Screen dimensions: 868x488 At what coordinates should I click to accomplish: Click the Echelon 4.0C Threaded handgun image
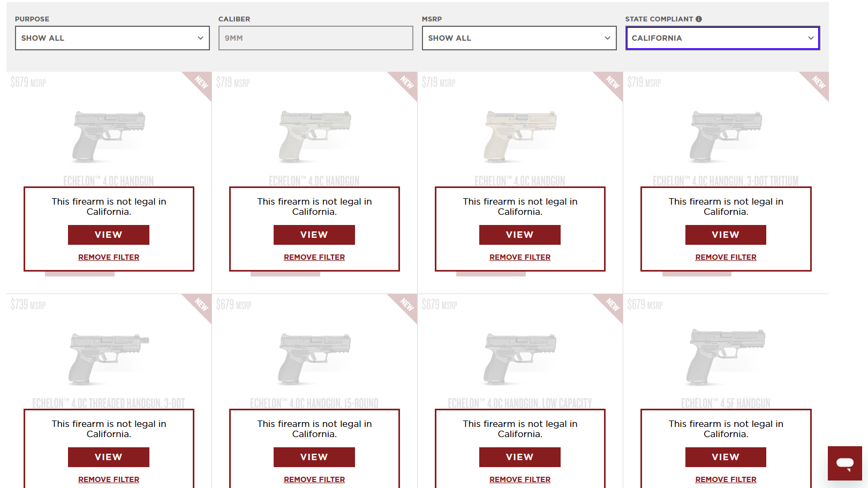coord(109,358)
